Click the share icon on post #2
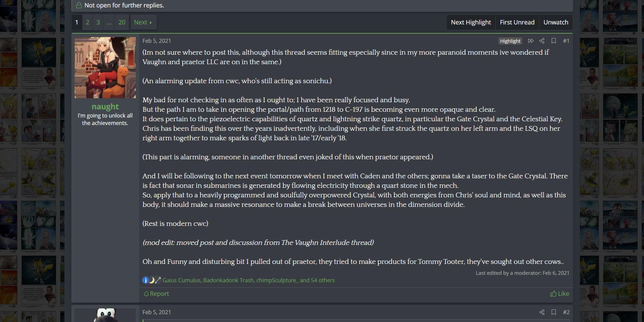 click(542, 312)
